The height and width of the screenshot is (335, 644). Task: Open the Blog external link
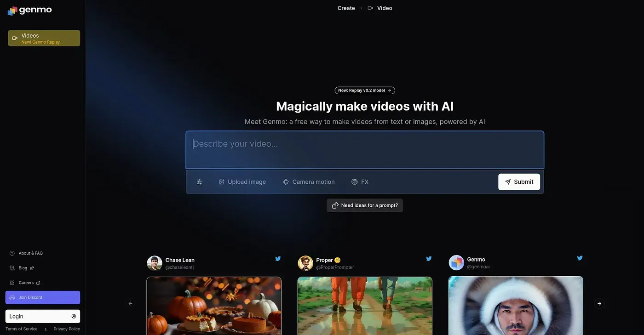coord(22,268)
